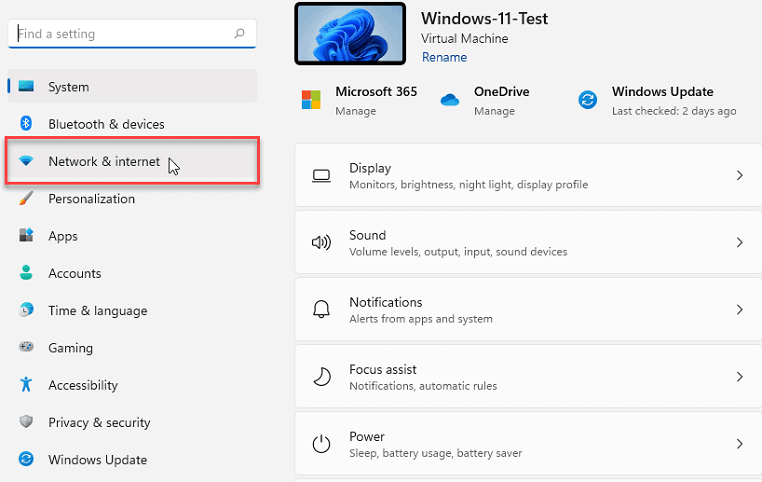Click the Power icon
The height and width of the screenshot is (482, 762).
pyautogui.click(x=321, y=444)
